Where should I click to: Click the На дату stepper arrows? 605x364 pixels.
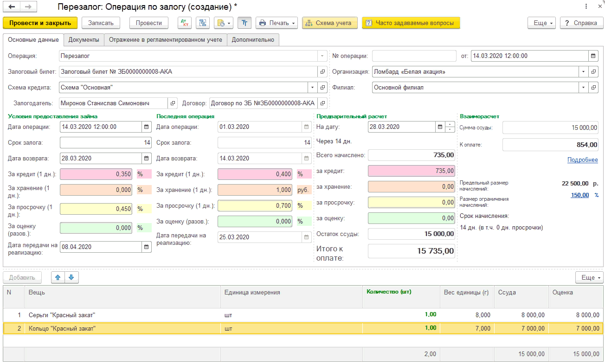tap(450, 127)
